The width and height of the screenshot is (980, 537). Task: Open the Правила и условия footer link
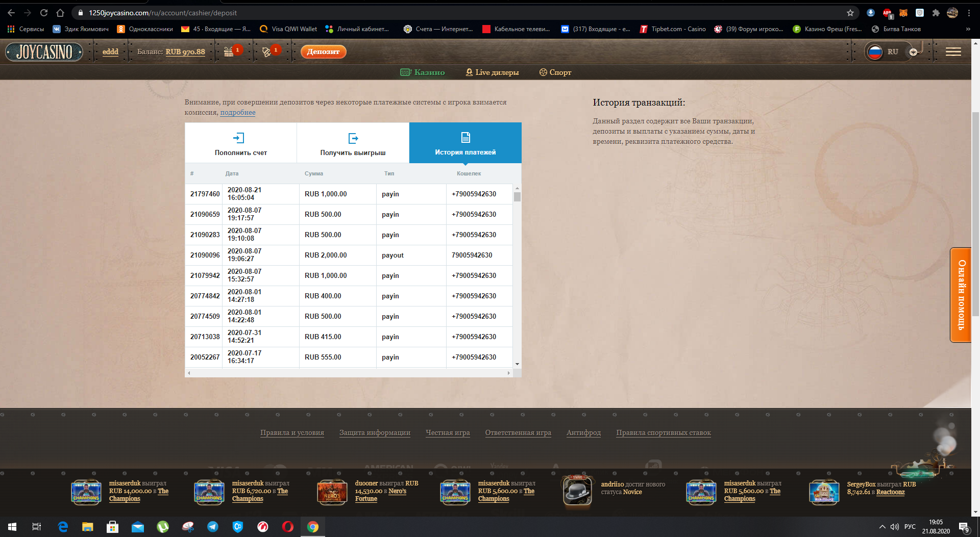pyautogui.click(x=292, y=432)
